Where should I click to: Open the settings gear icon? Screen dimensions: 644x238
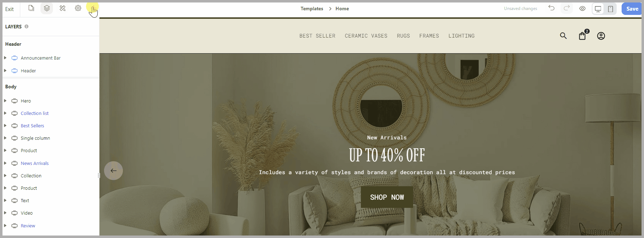[78, 8]
